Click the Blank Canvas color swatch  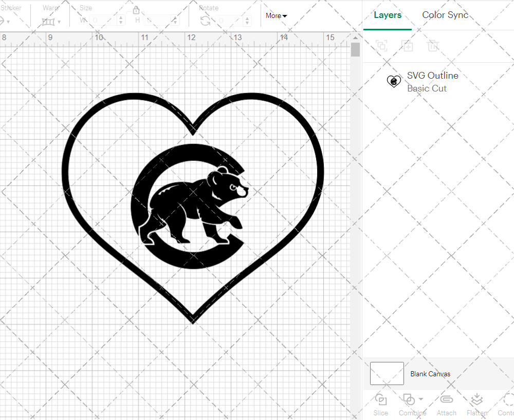(387, 373)
